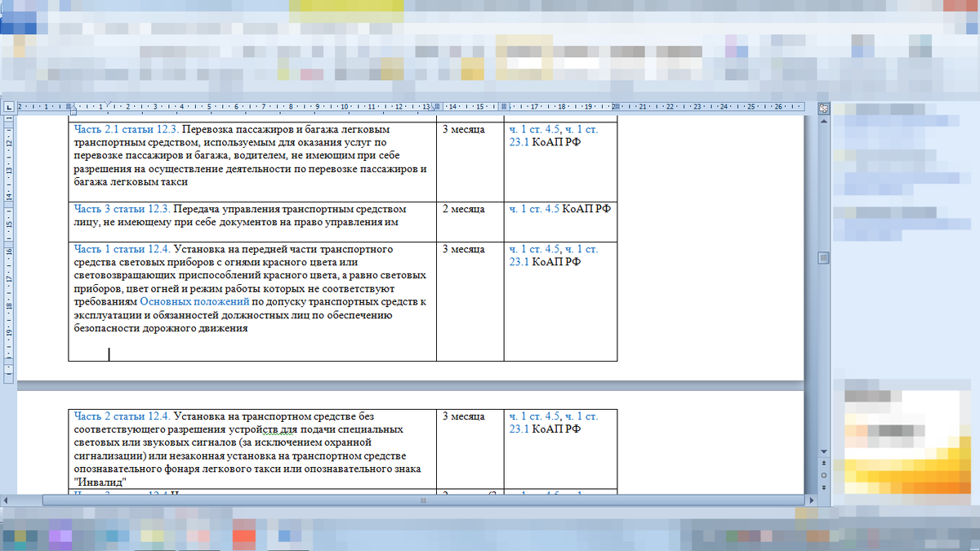
Task: Open '23.1' link in the Часть 2.1 row
Action: [519, 142]
